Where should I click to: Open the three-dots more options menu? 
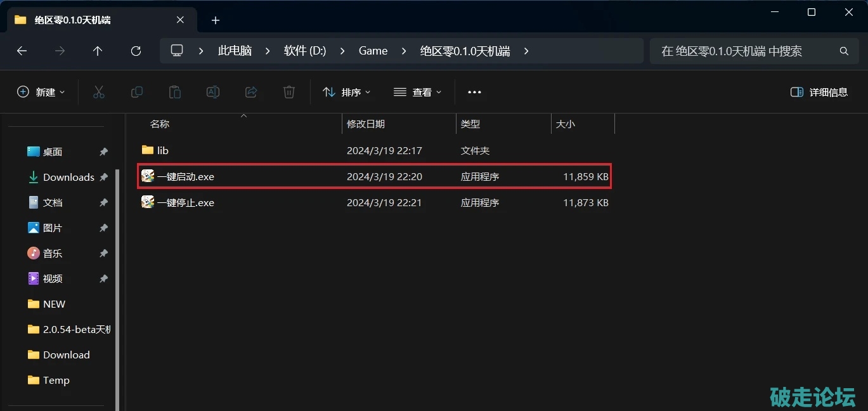pyautogui.click(x=474, y=92)
